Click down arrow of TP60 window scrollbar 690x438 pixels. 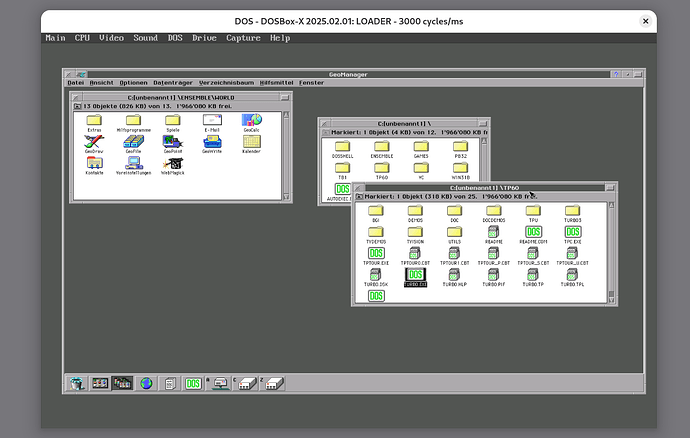point(611,300)
